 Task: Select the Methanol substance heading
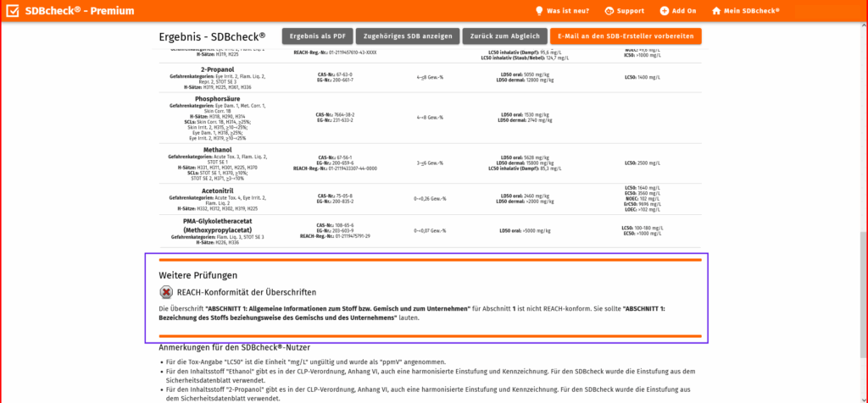pyautogui.click(x=217, y=150)
